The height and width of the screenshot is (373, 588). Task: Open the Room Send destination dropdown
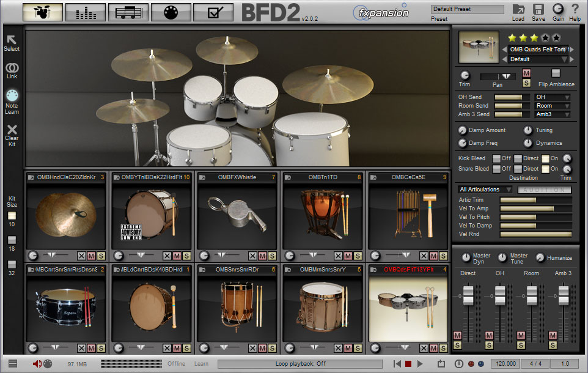[x=552, y=106]
